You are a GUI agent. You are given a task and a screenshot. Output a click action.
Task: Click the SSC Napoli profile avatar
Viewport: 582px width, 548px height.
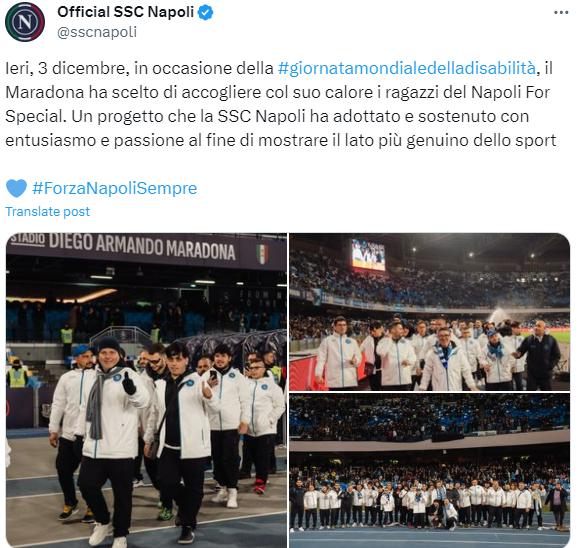coord(25,22)
